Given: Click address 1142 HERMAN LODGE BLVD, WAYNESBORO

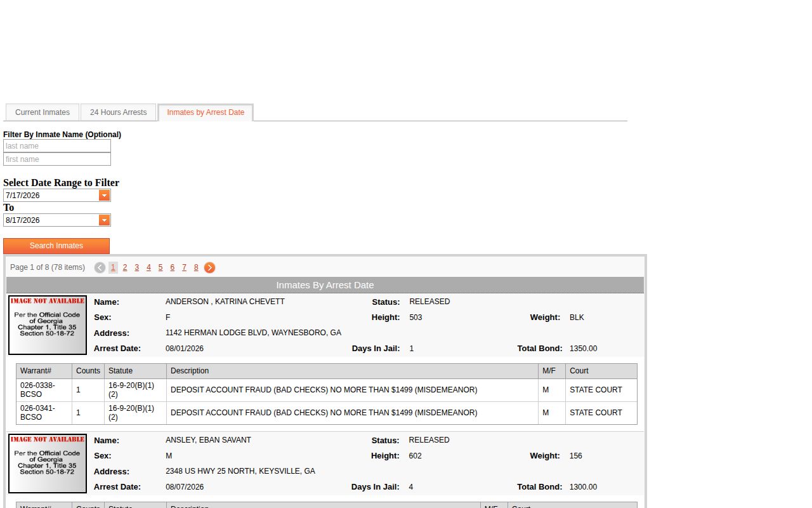Looking at the screenshot, I should [x=253, y=333].
